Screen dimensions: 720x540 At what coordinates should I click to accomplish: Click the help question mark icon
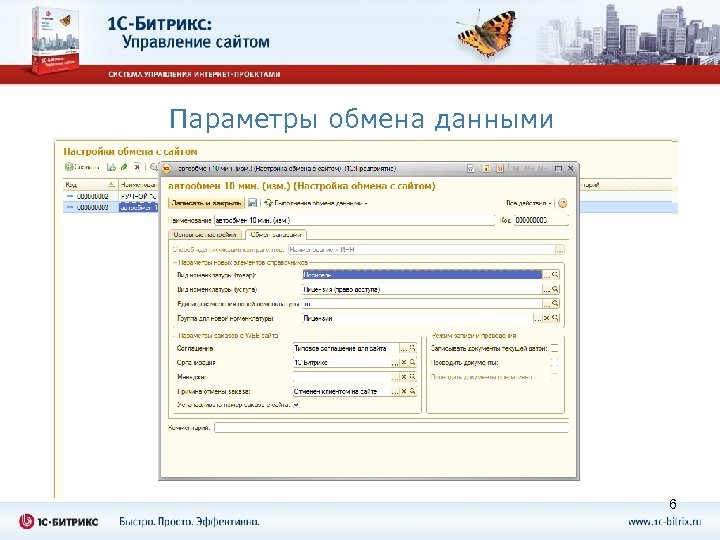point(562,202)
